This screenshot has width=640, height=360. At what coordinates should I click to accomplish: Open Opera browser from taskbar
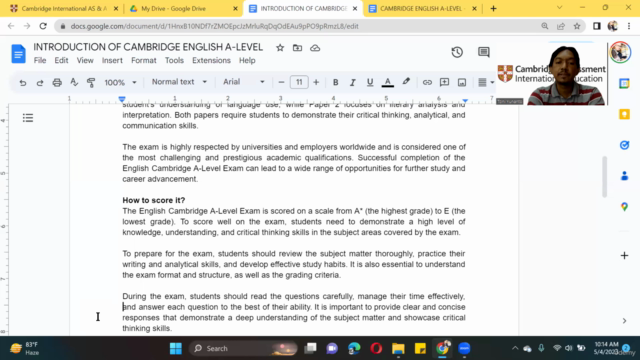pyautogui.click(x=376, y=349)
